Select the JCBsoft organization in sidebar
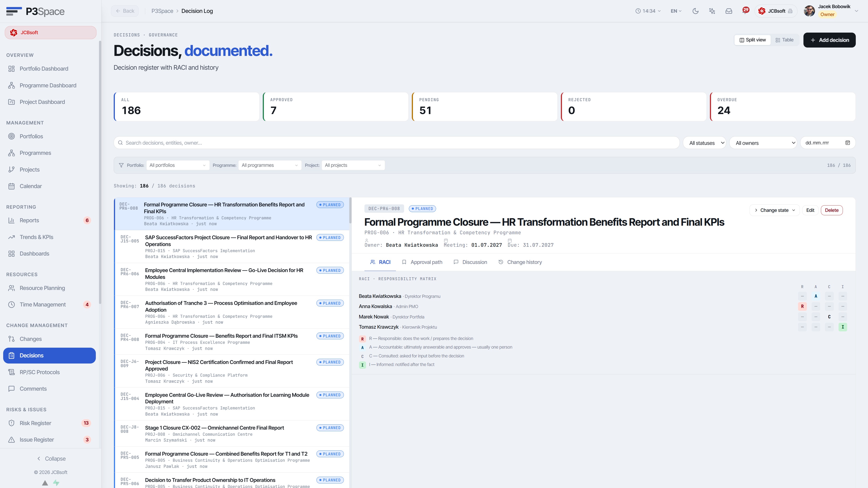Image resolution: width=868 pixels, height=488 pixels. coord(51,33)
